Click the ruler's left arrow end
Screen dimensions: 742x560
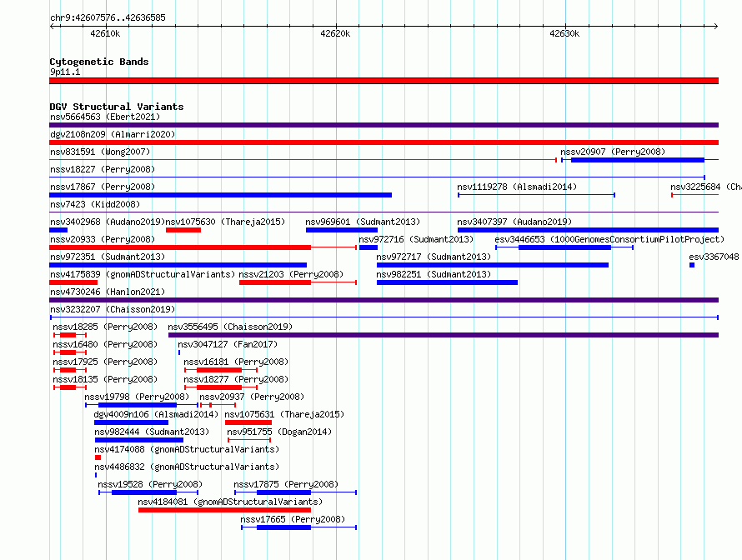tap(52, 26)
